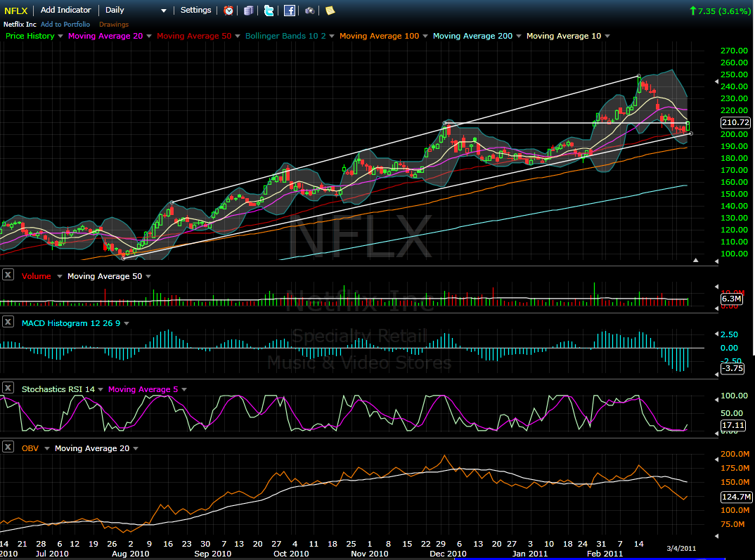The image size is (755, 560).
Task: Click the 200.0M OBV axis label
Action: coord(735,454)
